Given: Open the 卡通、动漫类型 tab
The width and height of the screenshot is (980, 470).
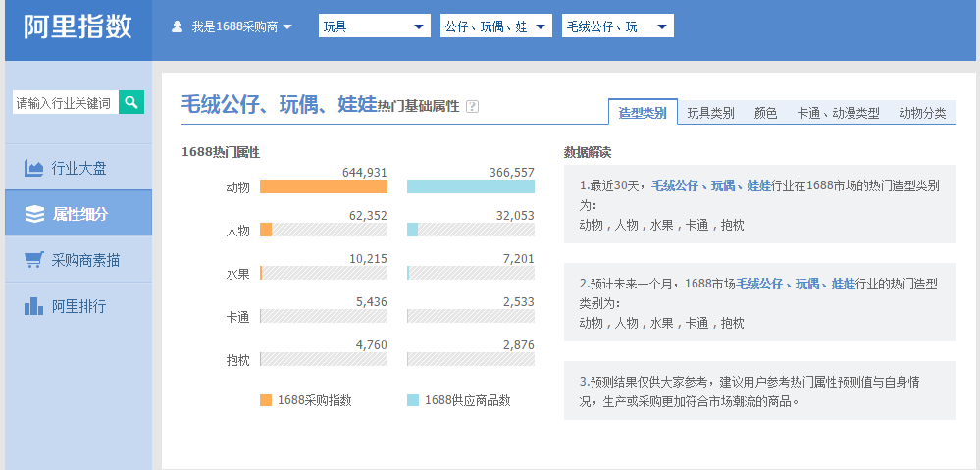Looking at the screenshot, I should [x=838, y=113].
